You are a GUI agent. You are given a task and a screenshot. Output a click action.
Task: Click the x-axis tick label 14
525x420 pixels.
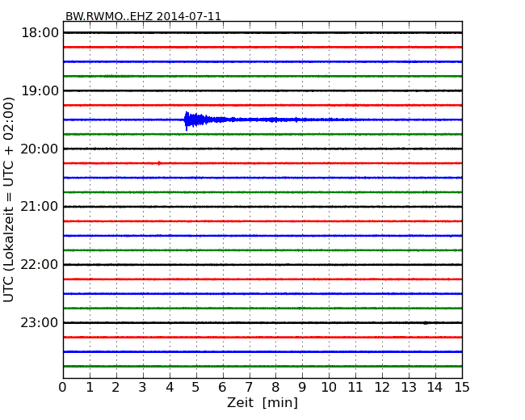(x=435, y=388)
